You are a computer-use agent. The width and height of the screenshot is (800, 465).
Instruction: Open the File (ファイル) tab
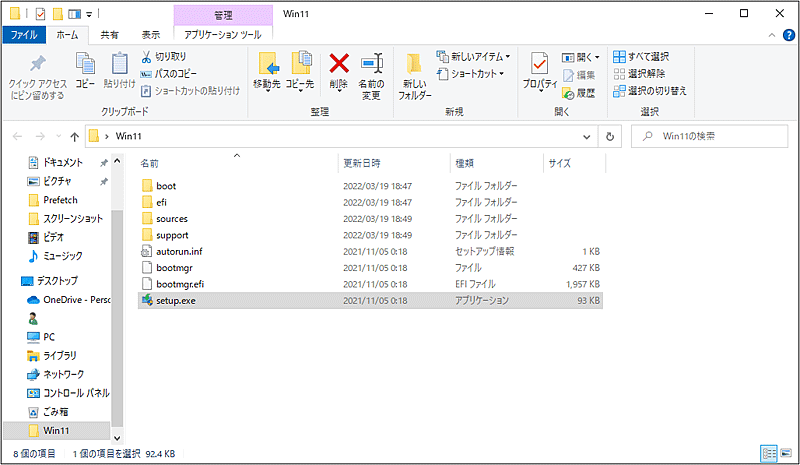(x=24, y=35)
